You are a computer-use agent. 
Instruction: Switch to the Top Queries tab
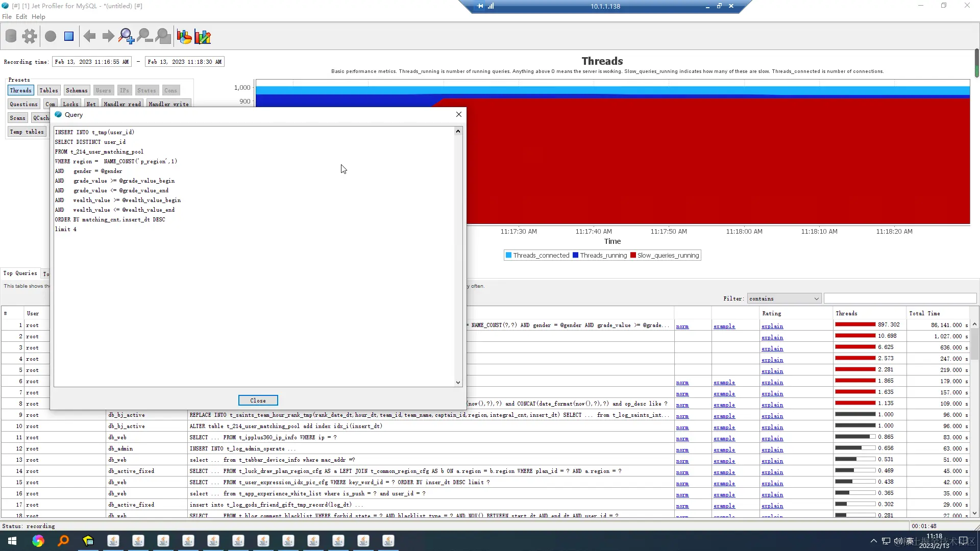20,273
